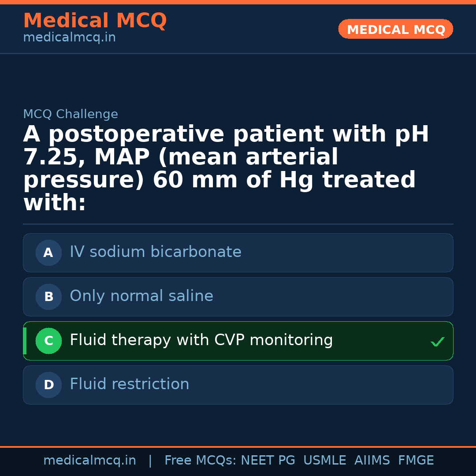Click the green checkmark icon

point(437,342)
